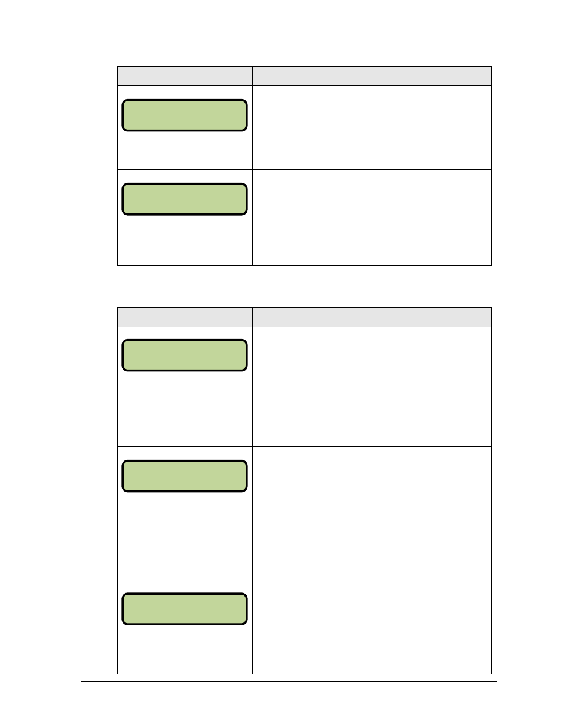Click blank space under upper table's second green box
Viewport: 562px width, 728px height.
184,241
